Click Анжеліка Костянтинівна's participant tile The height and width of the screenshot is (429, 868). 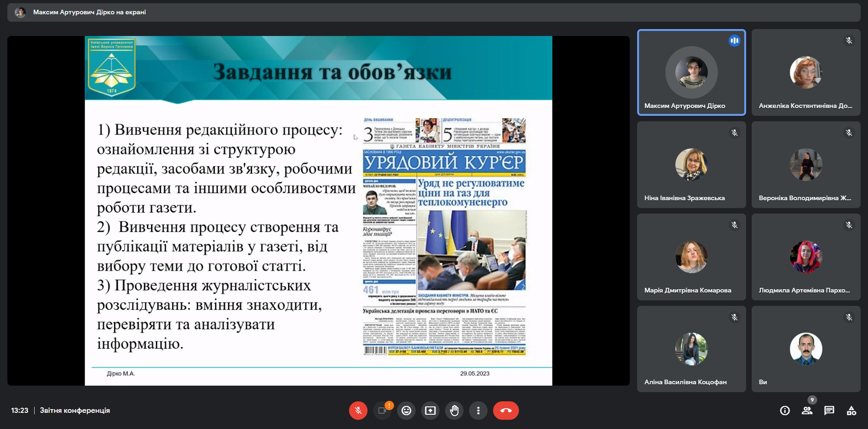pyautogui.click(x=806, y=72)
